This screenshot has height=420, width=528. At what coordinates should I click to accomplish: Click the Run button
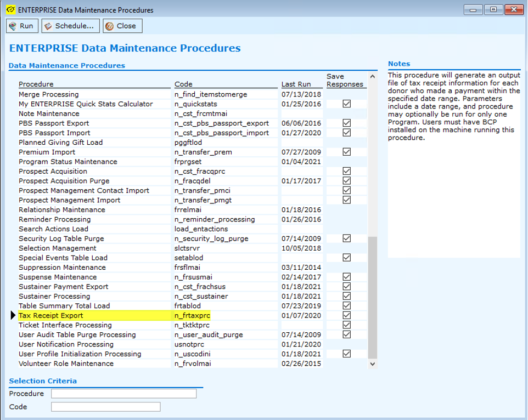(x=22, y=26)
